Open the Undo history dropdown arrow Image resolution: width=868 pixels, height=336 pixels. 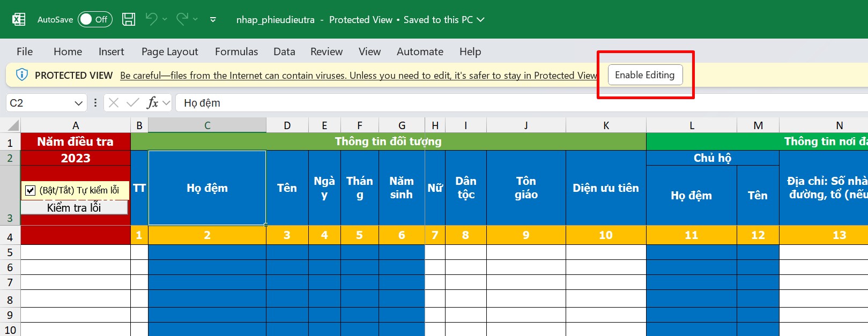pos(165,20)
